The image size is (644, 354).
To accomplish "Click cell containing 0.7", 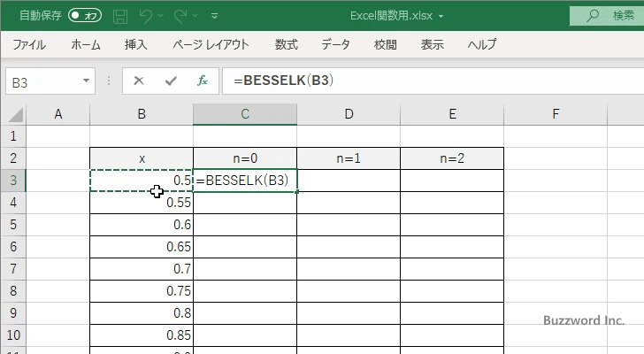I will (x=142, y=269).
